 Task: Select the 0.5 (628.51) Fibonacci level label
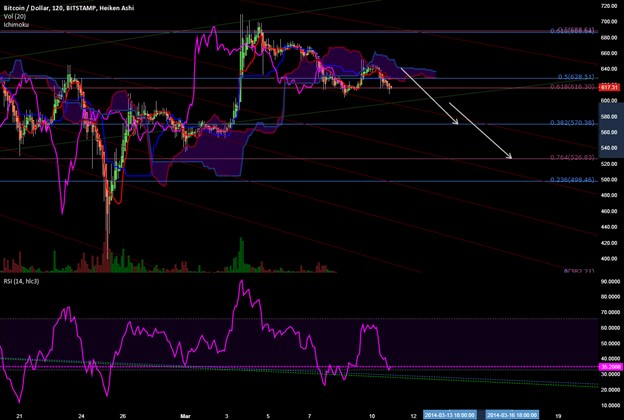coord(576,77)
